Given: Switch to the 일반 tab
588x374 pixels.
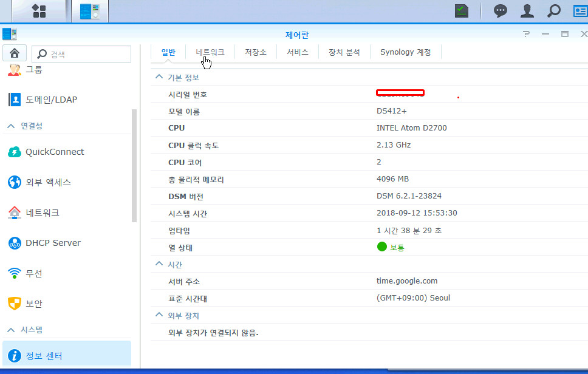Looking at the screenshot, I should click(x=168, y=52).
